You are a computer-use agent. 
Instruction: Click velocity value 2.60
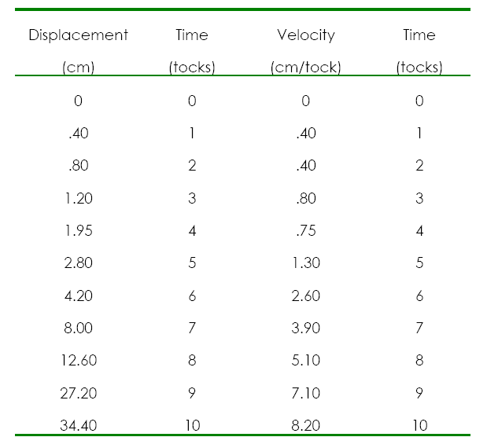306,296
